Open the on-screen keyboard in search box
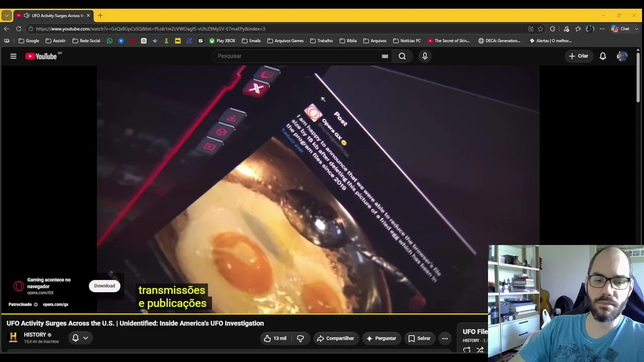The image size is (644, 362). tap(385, 56)
